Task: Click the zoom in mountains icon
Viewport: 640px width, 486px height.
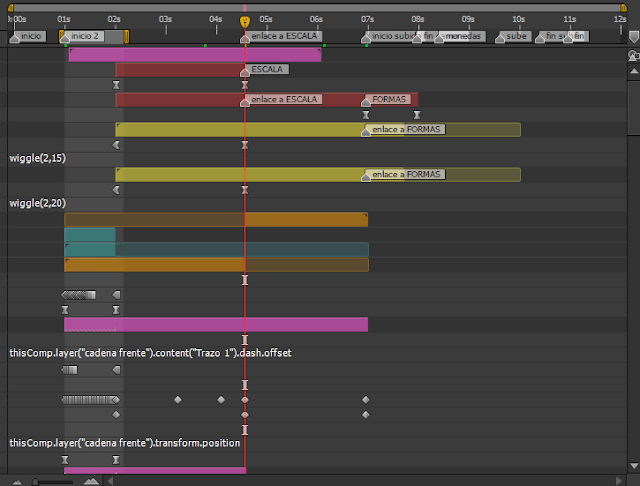Action: [91, 481]
